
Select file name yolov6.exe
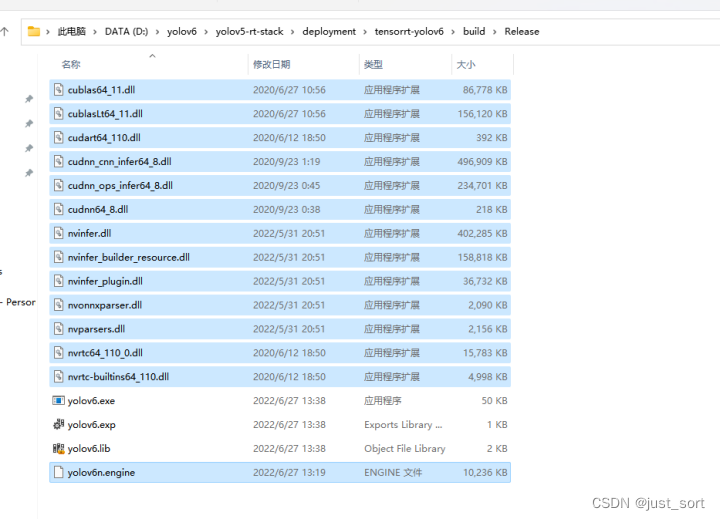(91, 401)
